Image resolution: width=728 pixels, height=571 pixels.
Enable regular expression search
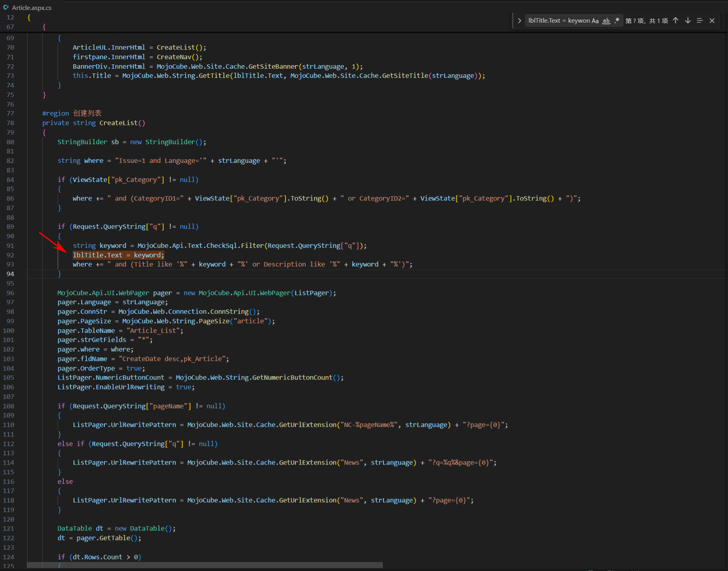click(616, 21)
